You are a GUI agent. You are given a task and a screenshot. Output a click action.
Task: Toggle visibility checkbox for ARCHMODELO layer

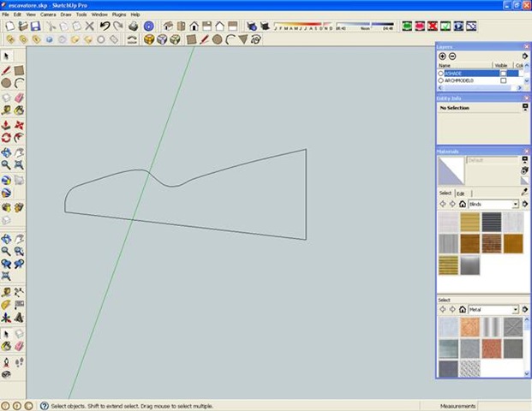(x=504, y=80)
